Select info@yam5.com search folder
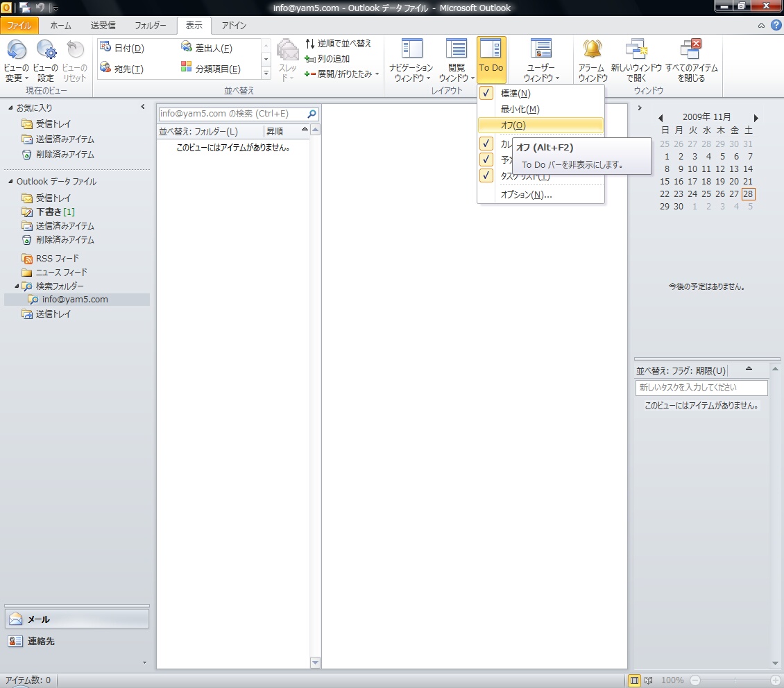Image resolution: width=784 pixels, height=688 pixels. 75,300
